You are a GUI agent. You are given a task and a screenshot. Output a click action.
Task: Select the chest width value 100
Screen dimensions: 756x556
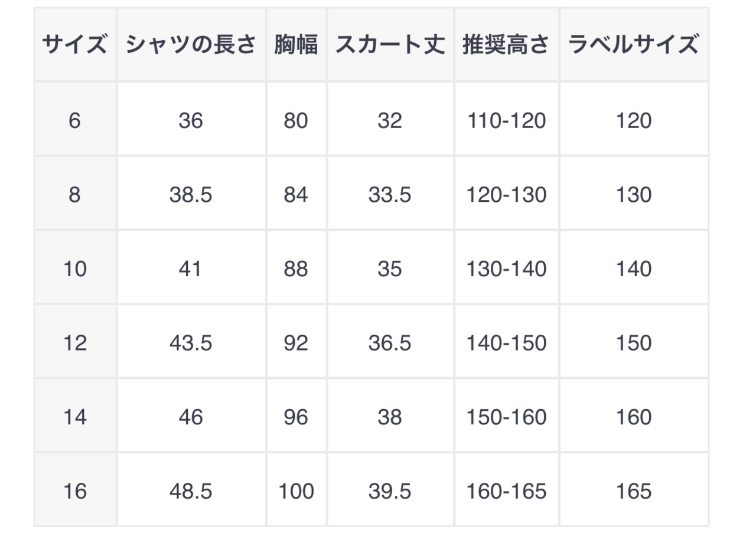296,490
